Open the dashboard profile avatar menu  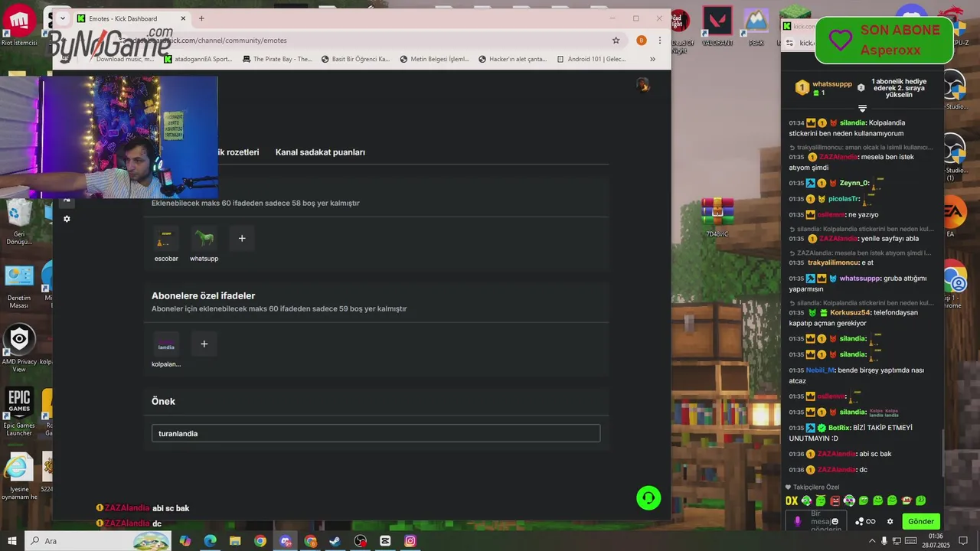[x=643, y=84]
